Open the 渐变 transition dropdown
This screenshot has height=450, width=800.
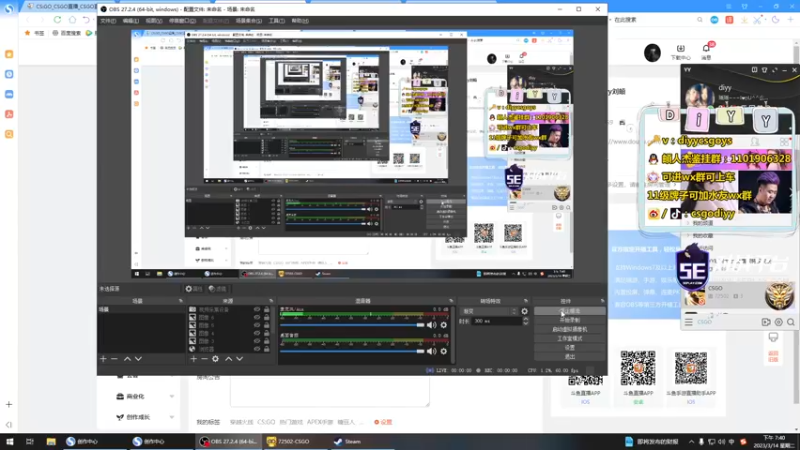[x=489, y=311]
